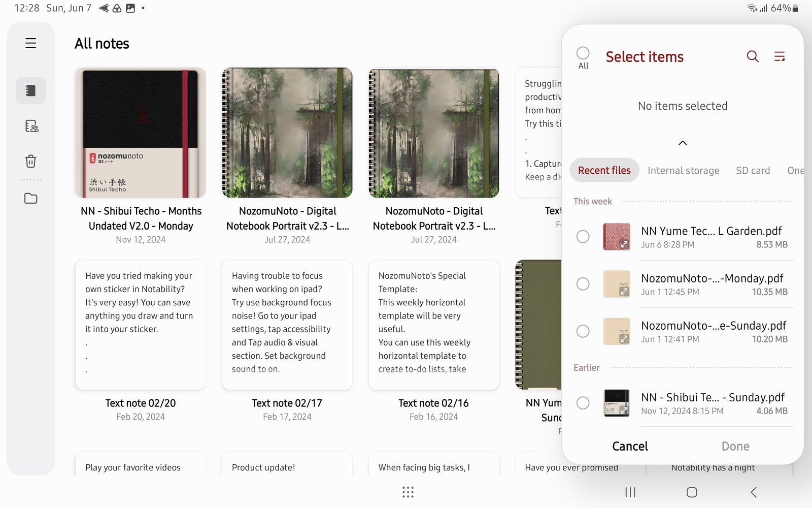Open Text note 02/17 card
This screenshot has width=812, height=508.
[x=287, y=325]
